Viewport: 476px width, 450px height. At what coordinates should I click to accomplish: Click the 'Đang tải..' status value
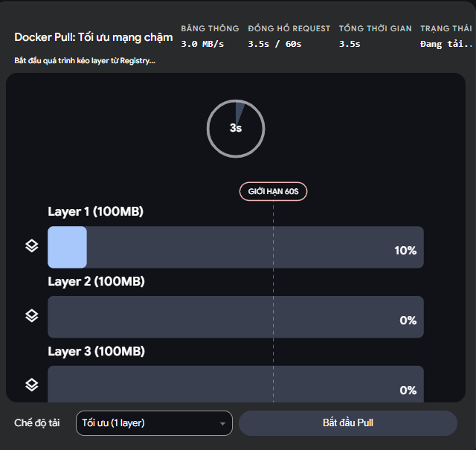click(446, 44)
